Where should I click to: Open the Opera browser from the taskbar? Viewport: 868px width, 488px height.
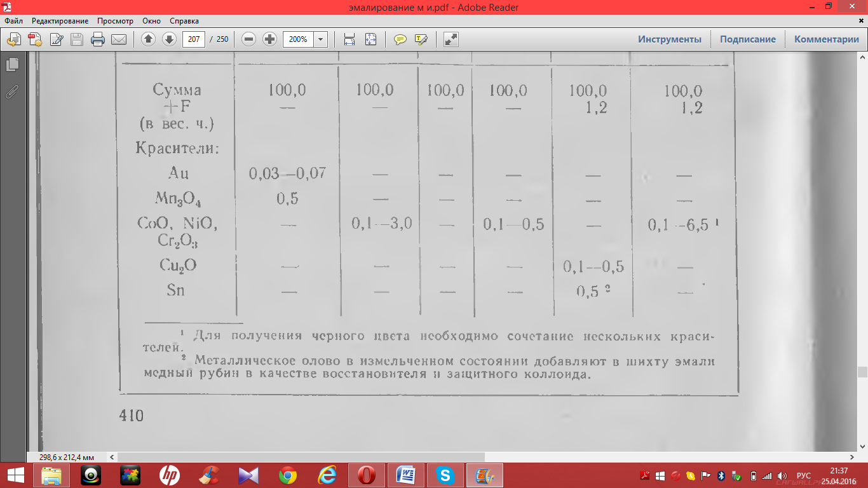coord(367,475)
